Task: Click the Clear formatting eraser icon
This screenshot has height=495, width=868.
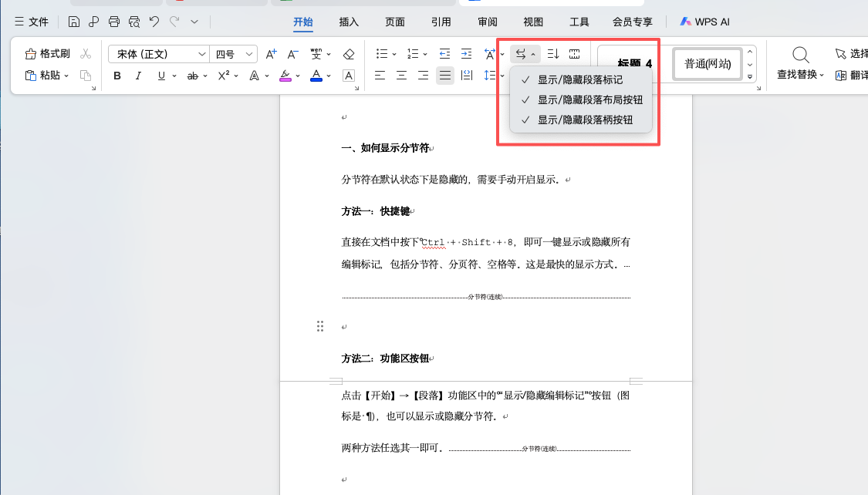Action: click(x=349, y=54)
